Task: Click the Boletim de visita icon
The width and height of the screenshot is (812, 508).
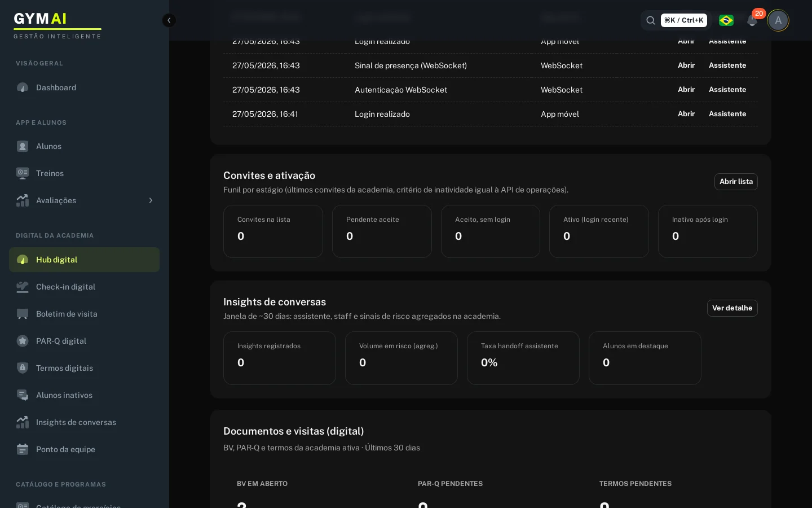Action: tap(23, 314)
